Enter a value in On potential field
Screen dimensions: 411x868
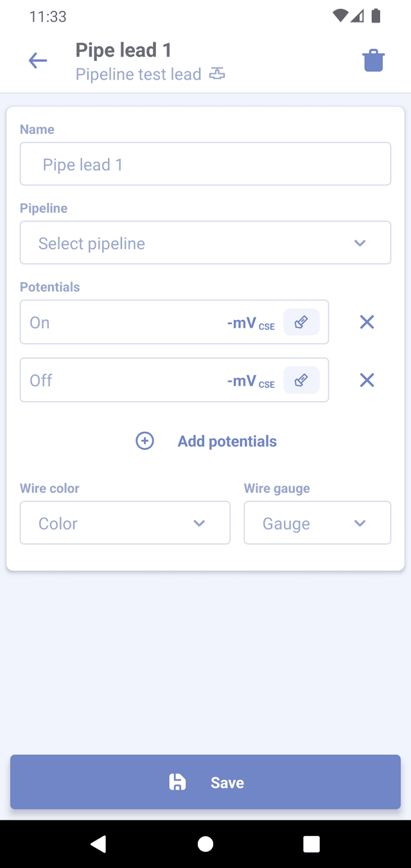[122, 322]
